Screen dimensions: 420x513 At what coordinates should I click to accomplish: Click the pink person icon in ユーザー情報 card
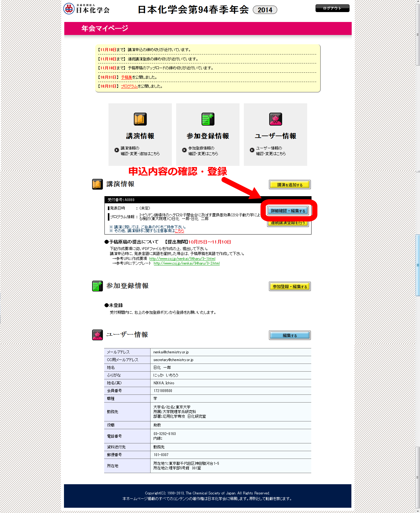pos(275,119)
